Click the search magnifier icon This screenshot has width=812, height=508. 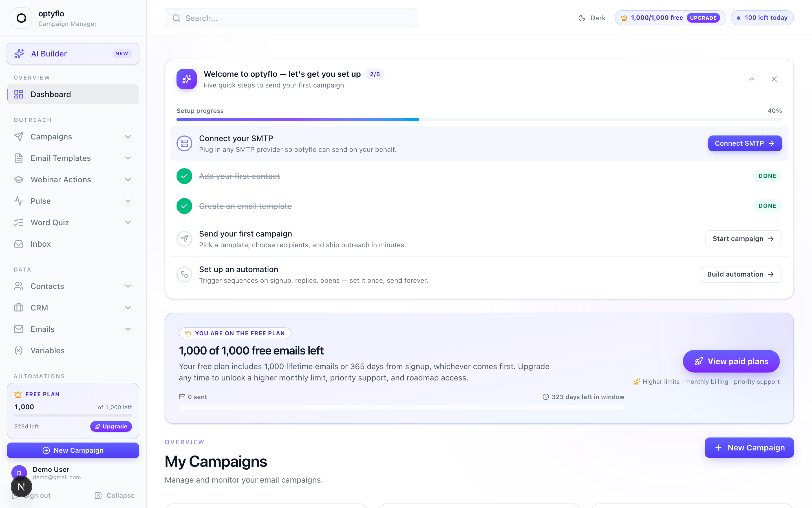(176, 18)
